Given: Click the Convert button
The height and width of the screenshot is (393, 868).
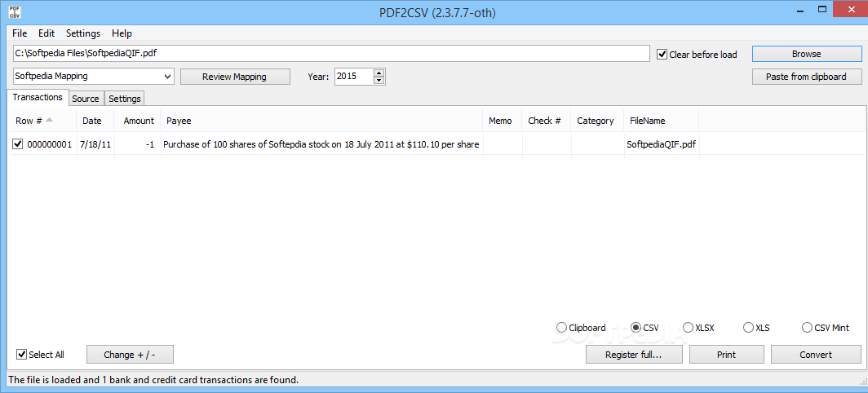Looking at the screenshot, I should [816, 354].
